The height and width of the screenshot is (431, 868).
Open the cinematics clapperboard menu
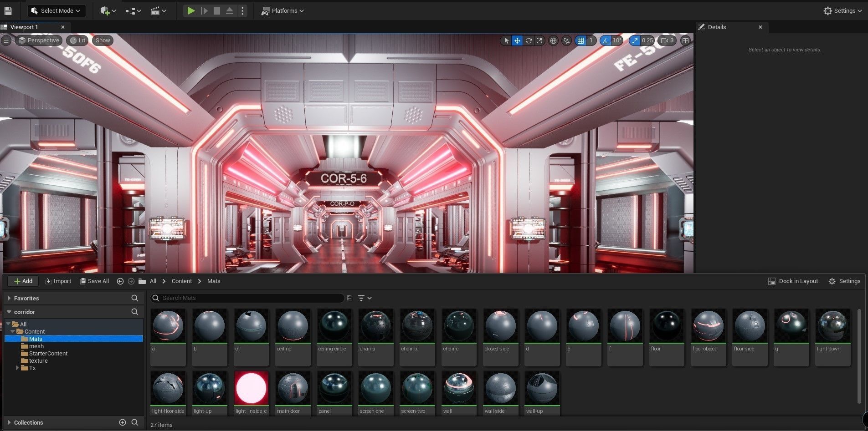[x=158, y=10]
